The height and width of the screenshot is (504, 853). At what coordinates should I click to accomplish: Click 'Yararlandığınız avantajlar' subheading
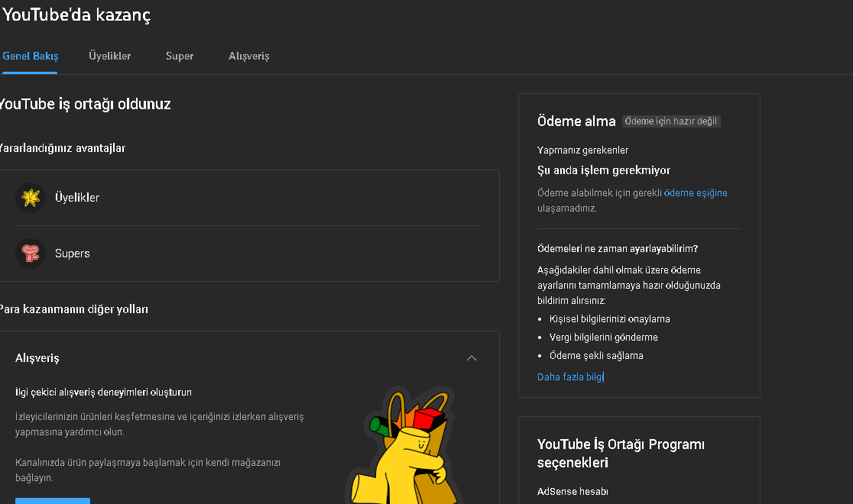click(62, 148)
